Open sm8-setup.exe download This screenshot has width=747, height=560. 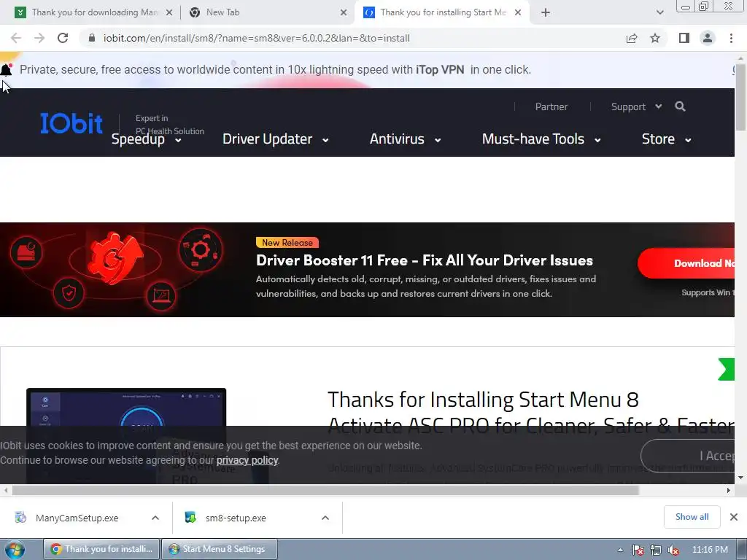click(x=236, y=518)
